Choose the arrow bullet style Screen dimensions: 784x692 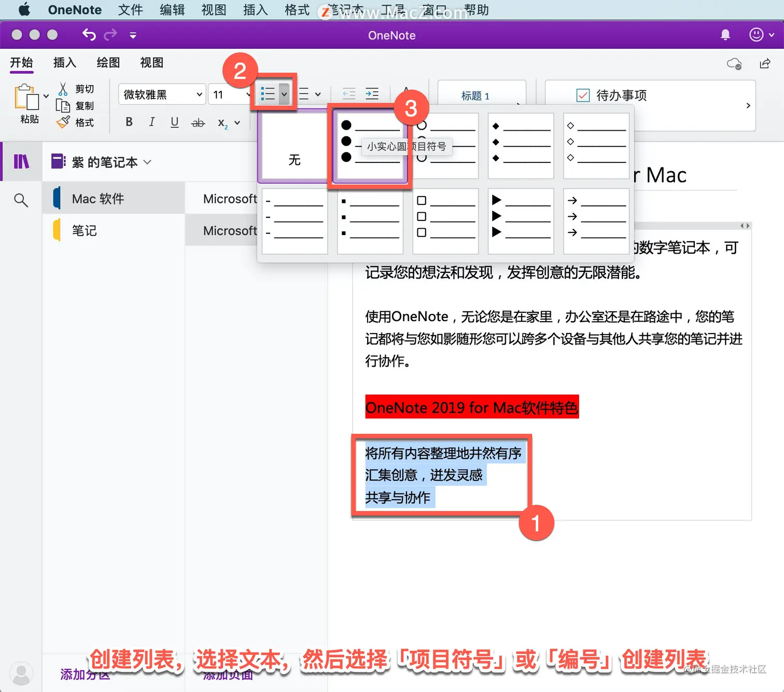[596, 221]
